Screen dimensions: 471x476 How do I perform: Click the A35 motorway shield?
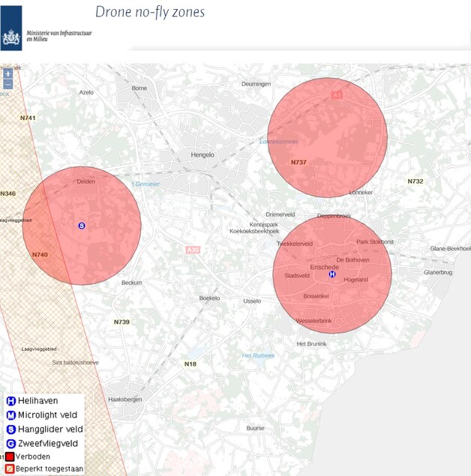pyautogui.click(x=193, y=250)
